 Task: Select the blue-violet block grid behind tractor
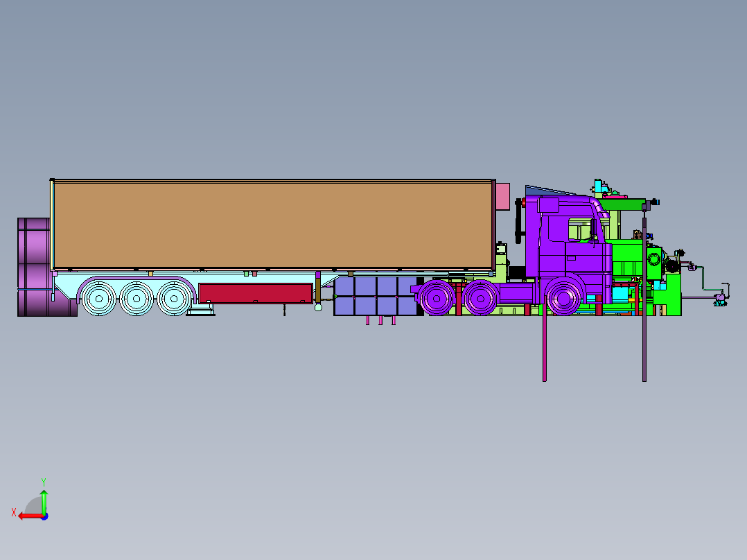376,296
